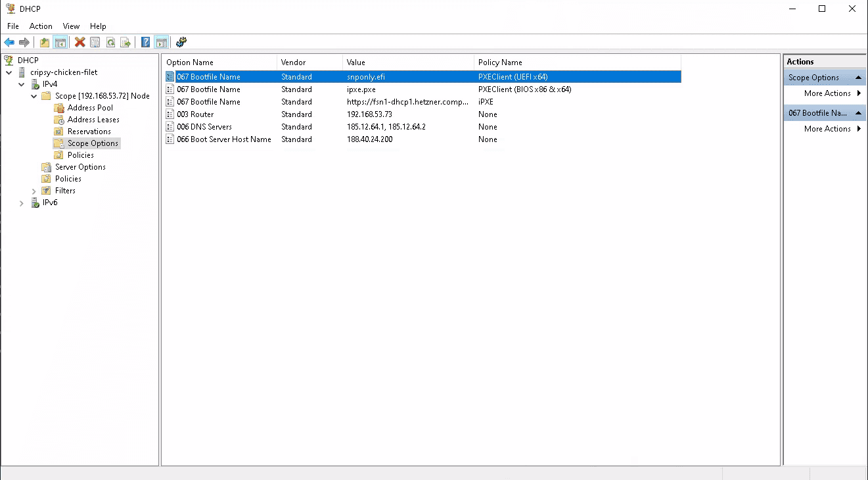868x480 pixels.
Task: Click the Up One Level folder icon
Action: (x=44, y=42)
